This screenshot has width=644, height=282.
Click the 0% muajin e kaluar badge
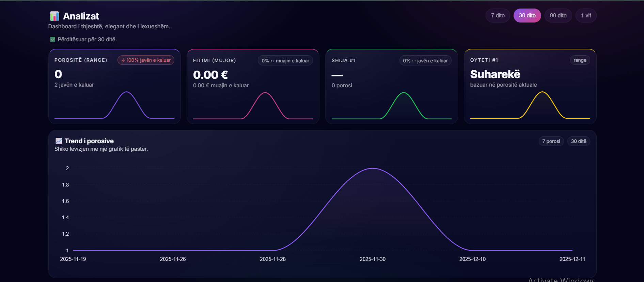click(285, 61)
